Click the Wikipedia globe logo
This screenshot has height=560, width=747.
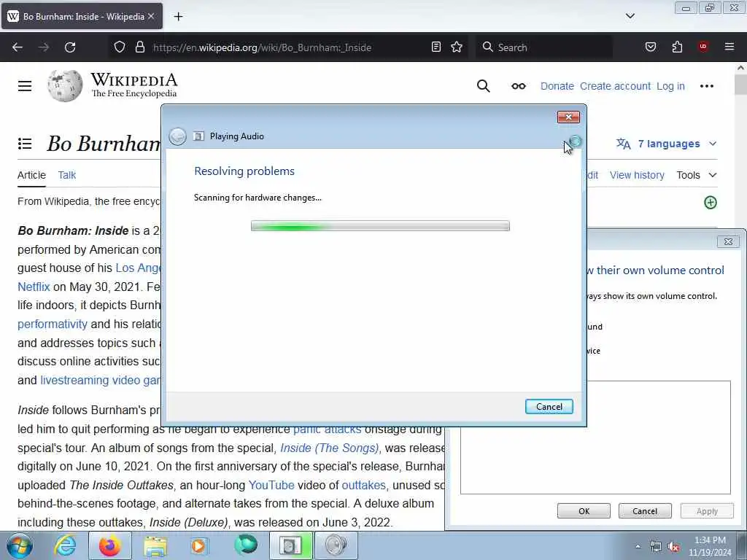coord(65,86)
